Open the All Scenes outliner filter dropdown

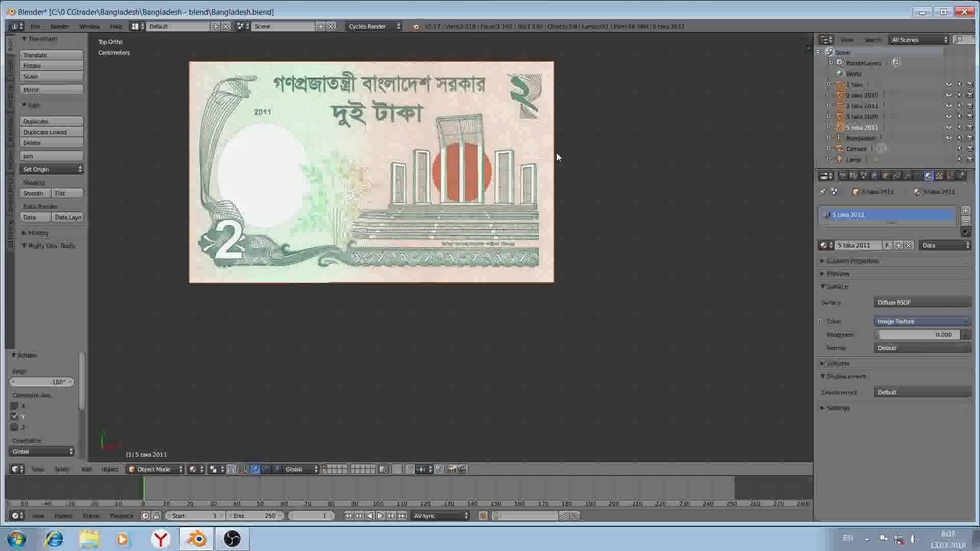919,40
